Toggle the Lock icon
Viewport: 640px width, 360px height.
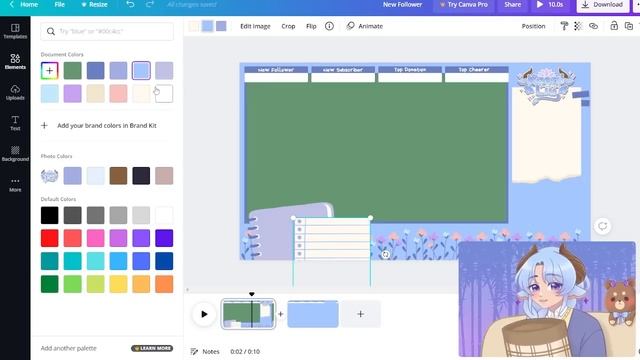point(614,26)
